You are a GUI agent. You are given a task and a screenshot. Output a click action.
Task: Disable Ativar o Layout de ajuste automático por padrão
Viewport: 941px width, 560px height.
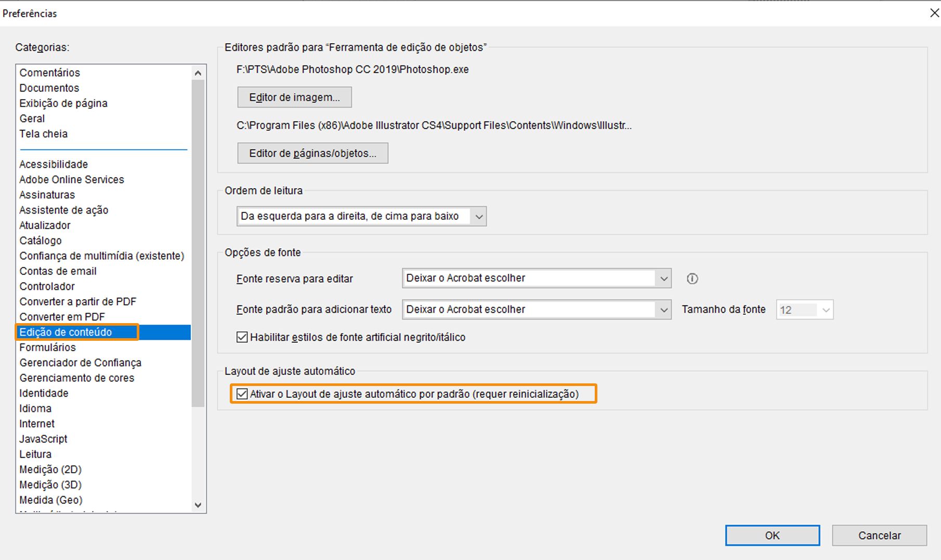tap(242, 394)
